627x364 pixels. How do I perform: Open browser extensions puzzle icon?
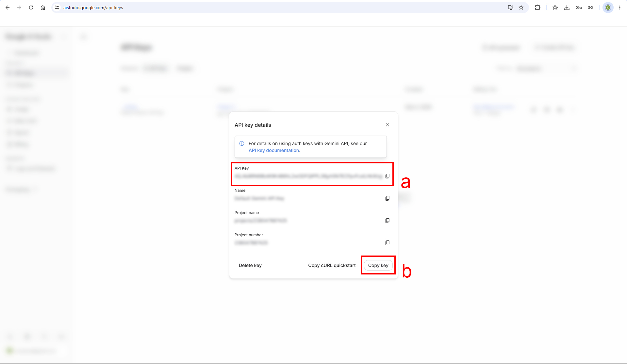(537, 8)
